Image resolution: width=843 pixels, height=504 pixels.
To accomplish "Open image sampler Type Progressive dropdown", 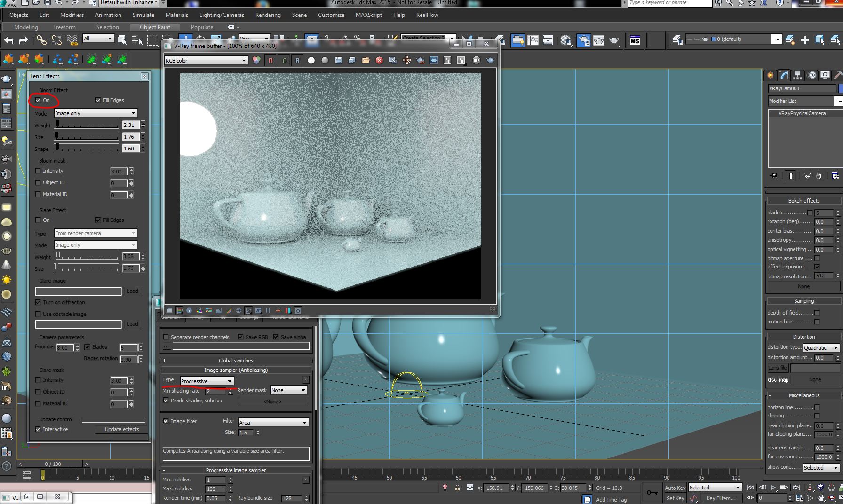I will (207, 381).
